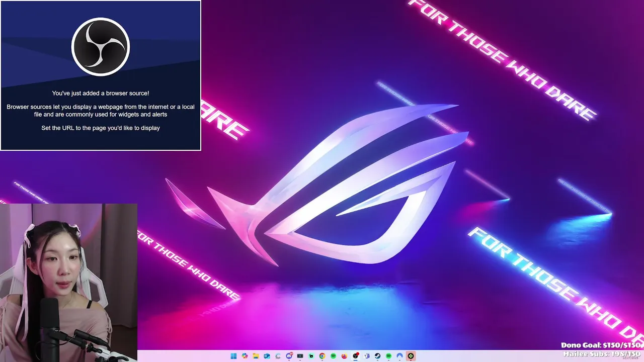Open the dark rectangular app icon beside Discord
The image size is (644, 362).
[300, 356]
